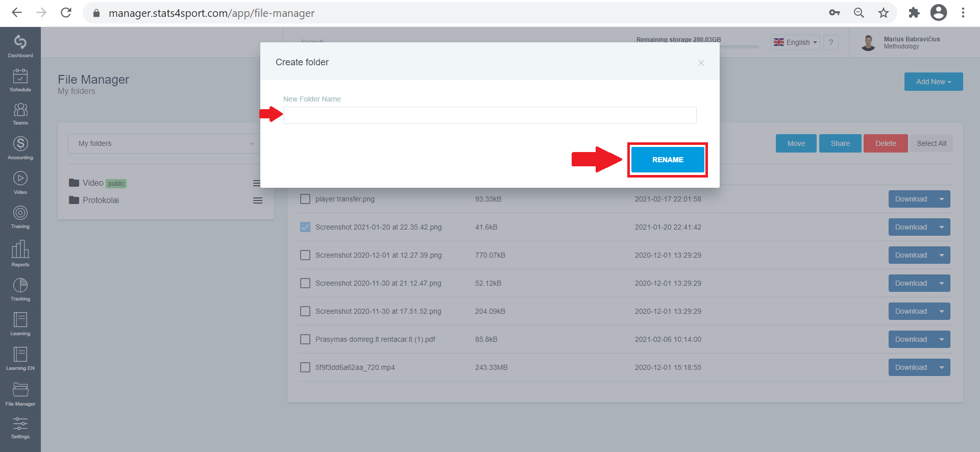Expand the My folders dropdown selector
This screenshot has height=452, width=980.
pos(166,143)
